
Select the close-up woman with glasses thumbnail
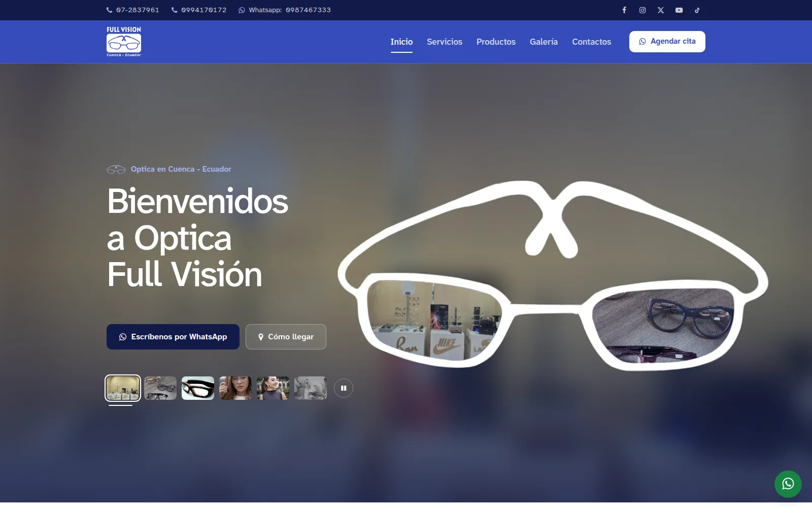pyautogui.click(x=235, y=388)
